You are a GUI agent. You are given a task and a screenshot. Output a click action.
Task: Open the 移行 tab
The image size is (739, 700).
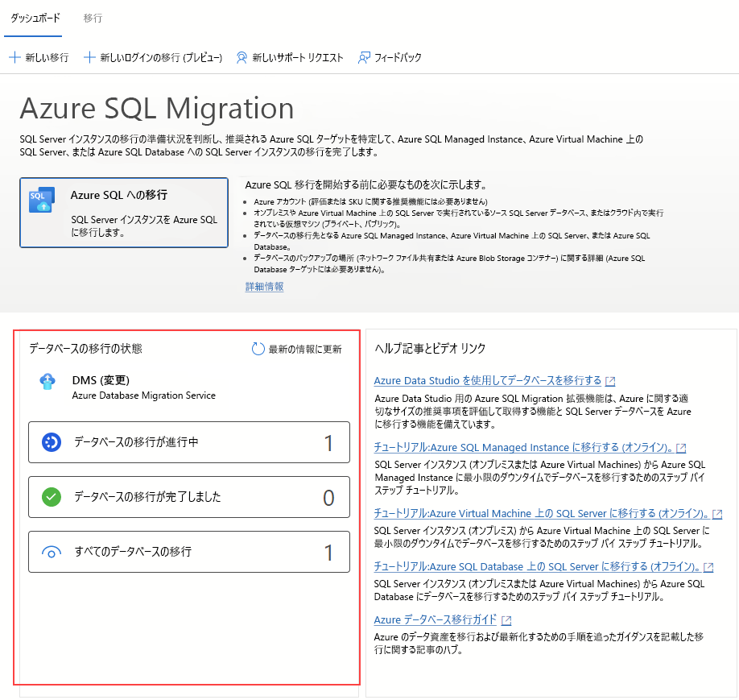click(x=93, y=18)
